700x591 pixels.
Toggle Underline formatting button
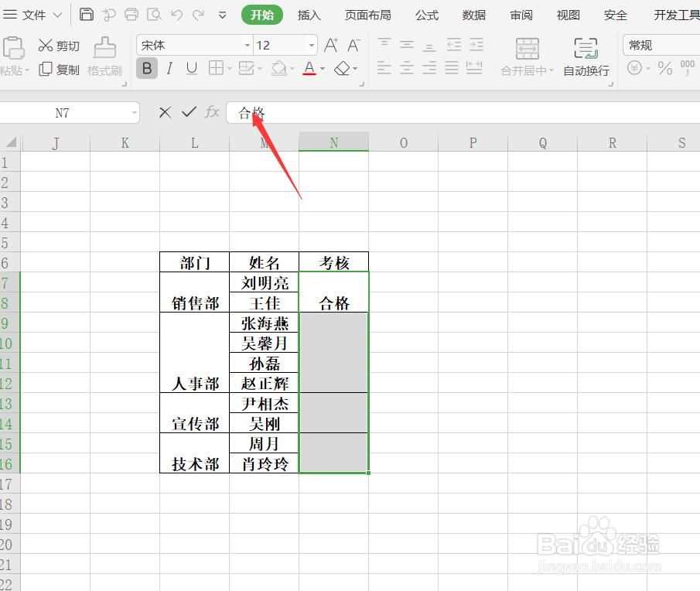[192, 68]
